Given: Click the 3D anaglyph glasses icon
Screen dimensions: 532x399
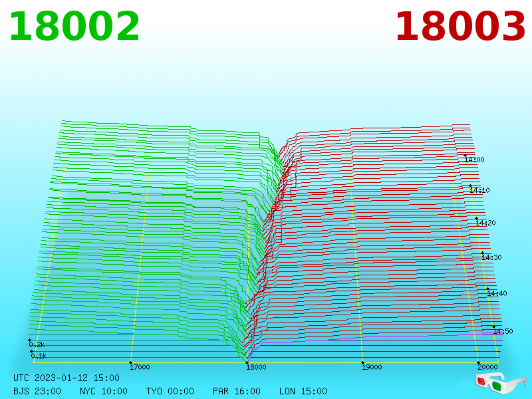Looking at the screenshot, I should 501,384.
